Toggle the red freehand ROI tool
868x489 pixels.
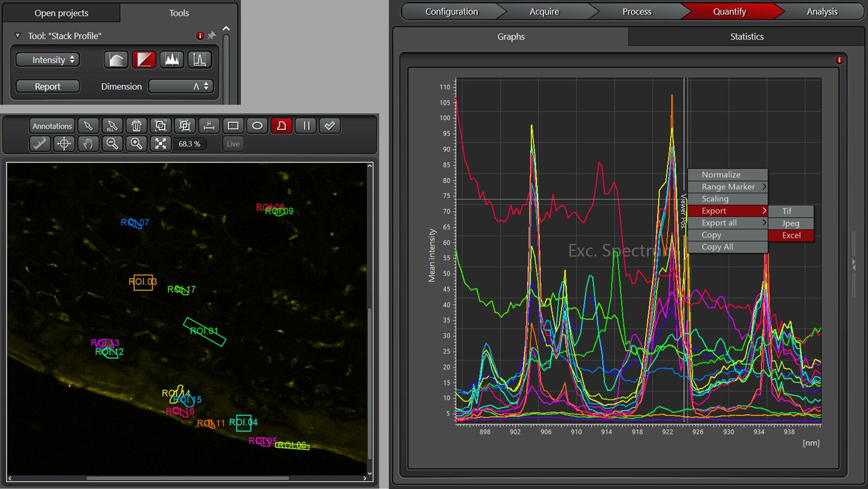[281, 126]
